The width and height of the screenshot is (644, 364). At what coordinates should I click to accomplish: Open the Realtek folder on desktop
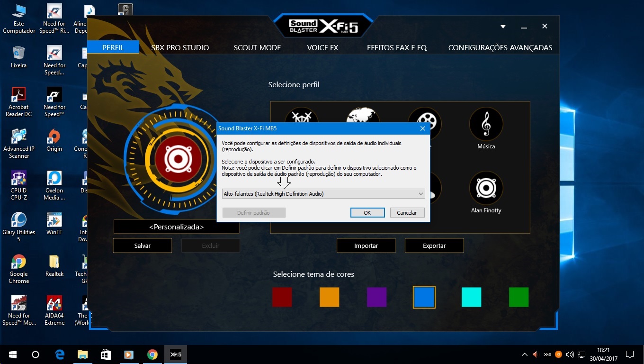coord(54,266)
